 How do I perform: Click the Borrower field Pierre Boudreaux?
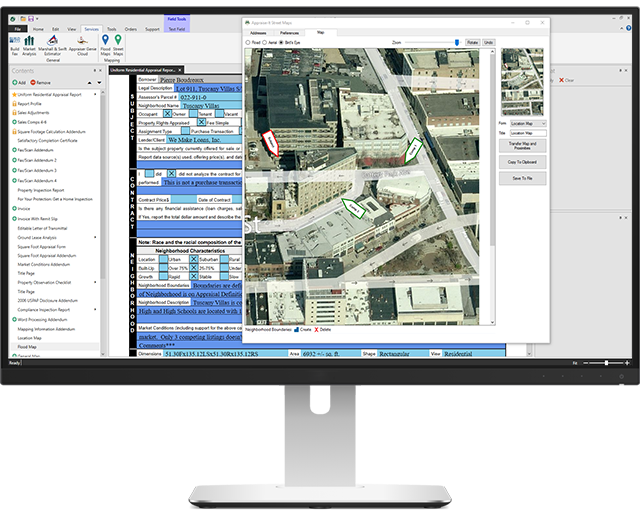[x=200, y=80]
